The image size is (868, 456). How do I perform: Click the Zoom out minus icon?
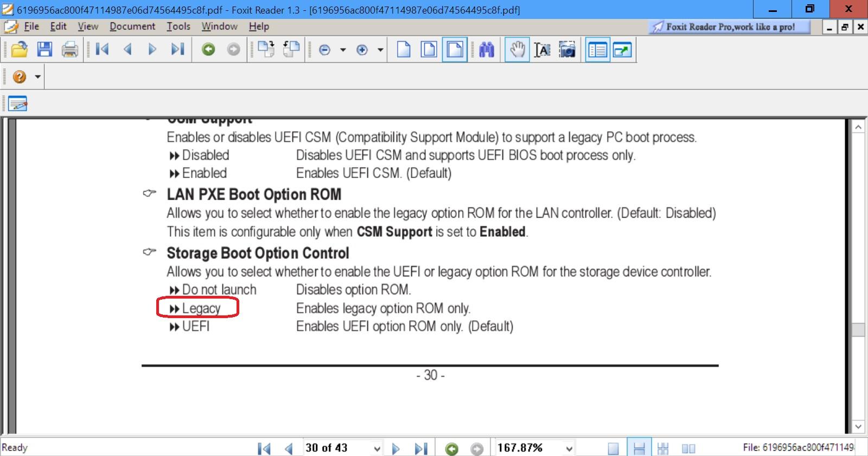(324, 50)
